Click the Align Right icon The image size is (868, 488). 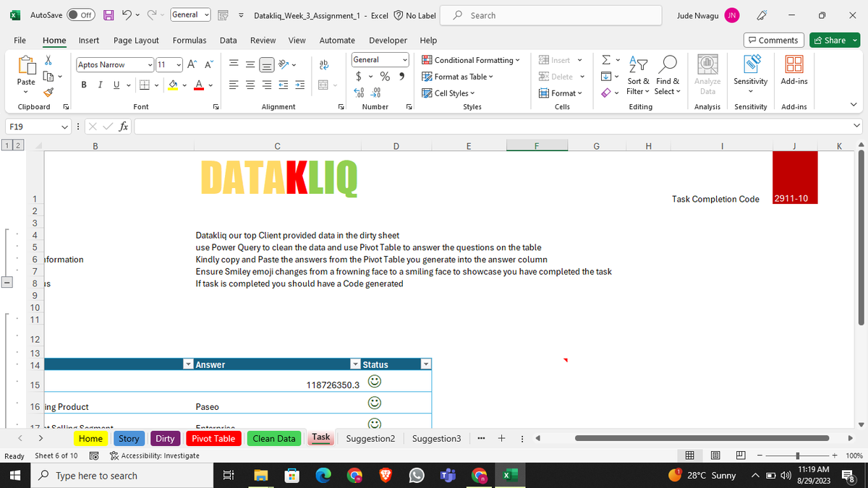(x=267, y=85)
